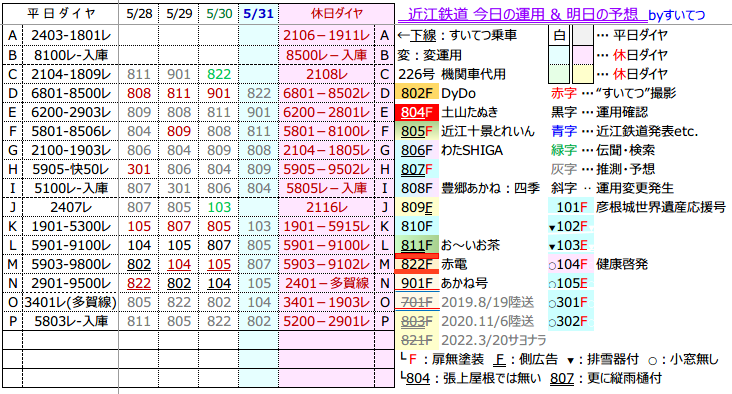Select holiday cell 2401－多賀線
The image size is (732, 394).
tap(327, 283)
